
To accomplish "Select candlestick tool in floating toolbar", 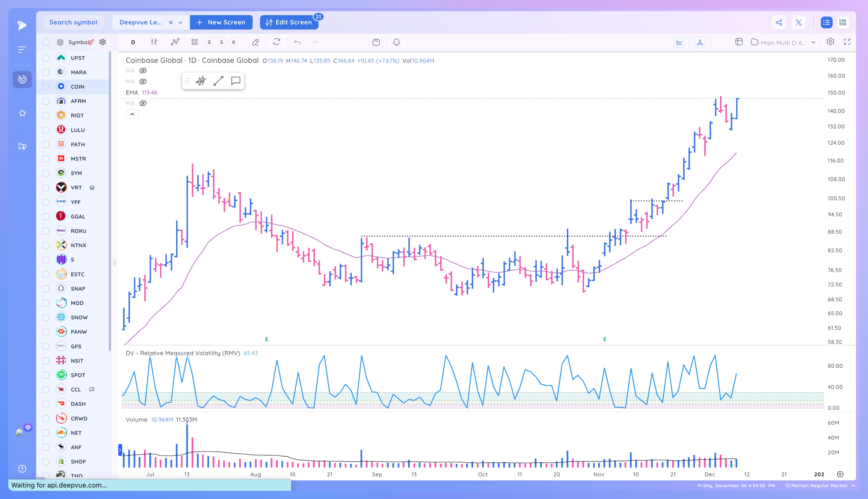I will [201, 81].
